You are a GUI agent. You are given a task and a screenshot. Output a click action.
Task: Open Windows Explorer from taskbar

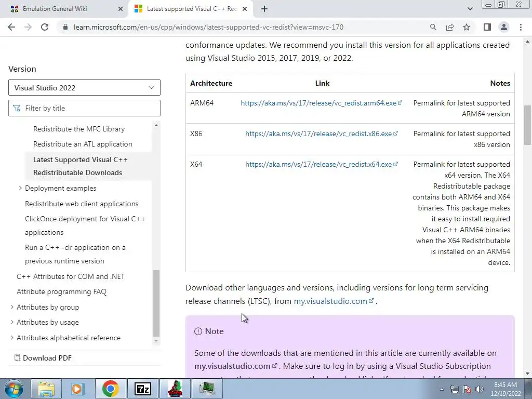46,389
